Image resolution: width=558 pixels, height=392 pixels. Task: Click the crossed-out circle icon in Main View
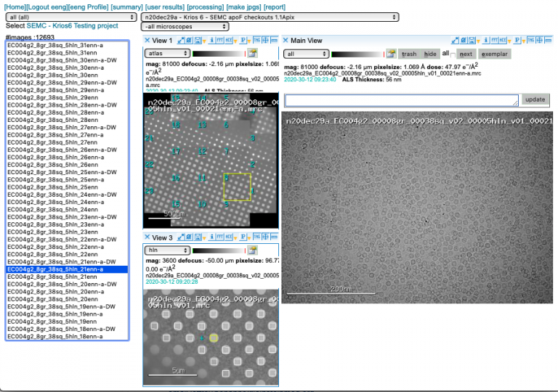pos(464,40)
